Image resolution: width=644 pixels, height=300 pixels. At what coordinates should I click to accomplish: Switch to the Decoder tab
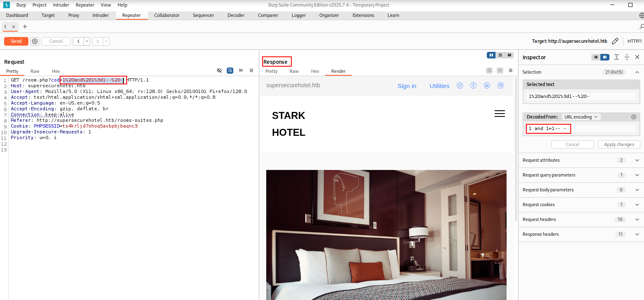(236, 15)
